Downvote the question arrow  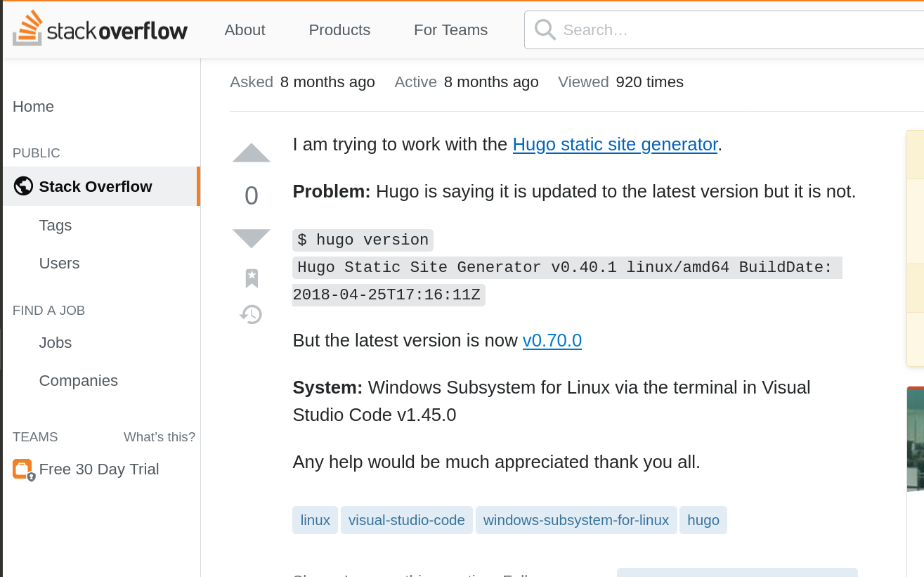pyautogui.click(x=252, y=238)
